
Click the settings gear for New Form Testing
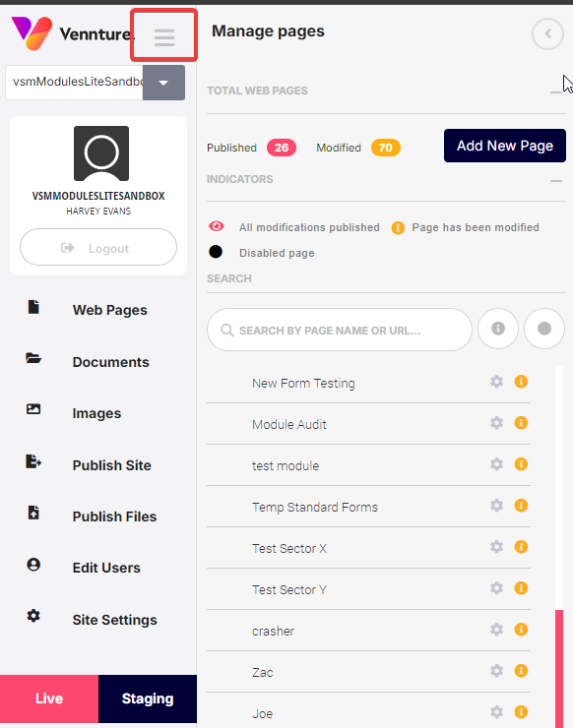click(497, 382)
